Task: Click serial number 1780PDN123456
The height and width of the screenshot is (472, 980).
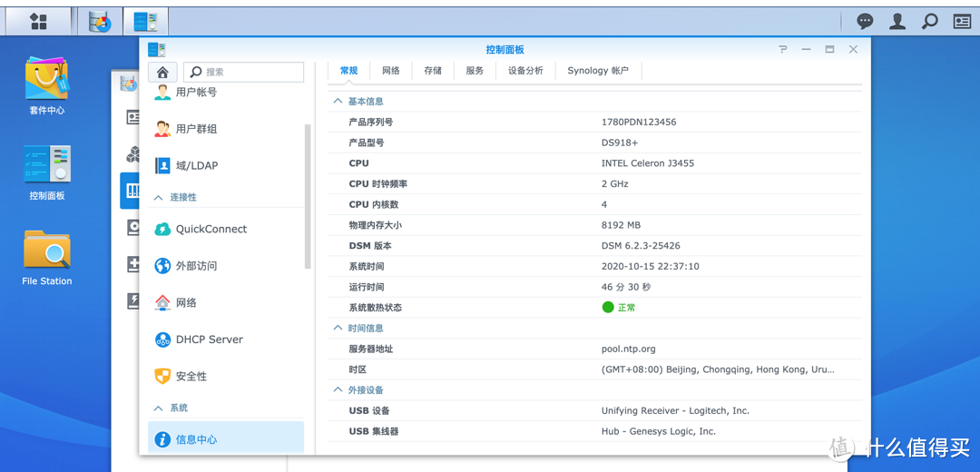Action: [639, 122]
